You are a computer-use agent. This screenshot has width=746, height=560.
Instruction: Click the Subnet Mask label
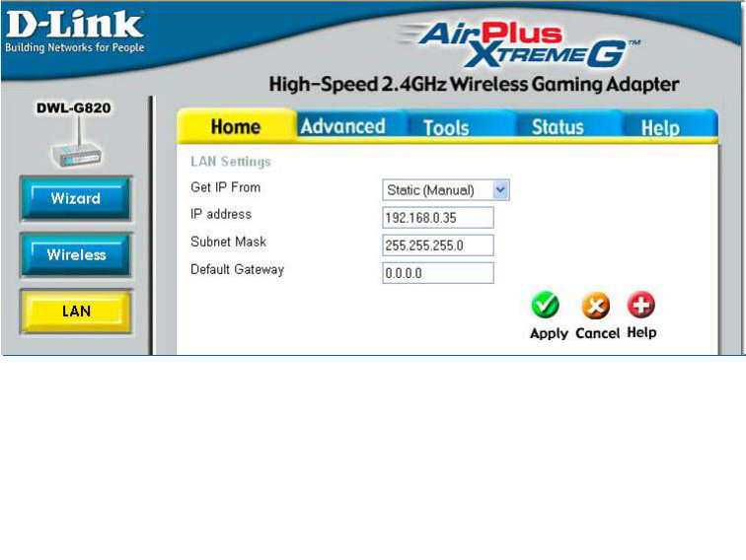coord(228,242)
